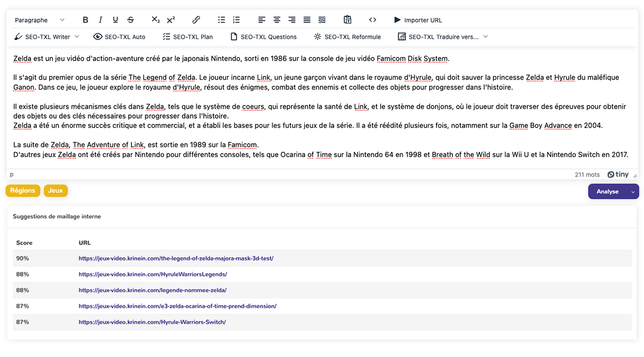
Task: Click the p element path in status bar
Action: [12, 175]
